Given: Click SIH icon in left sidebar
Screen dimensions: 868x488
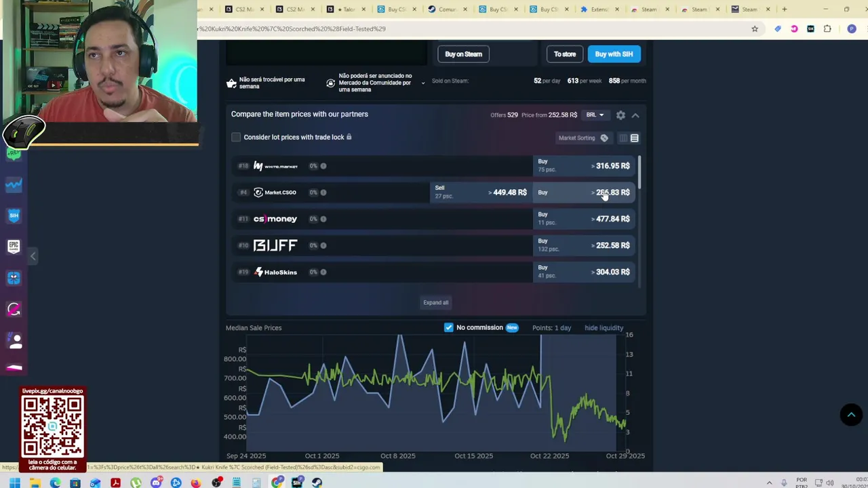Looking at the screenshot, I should [14, 216].
